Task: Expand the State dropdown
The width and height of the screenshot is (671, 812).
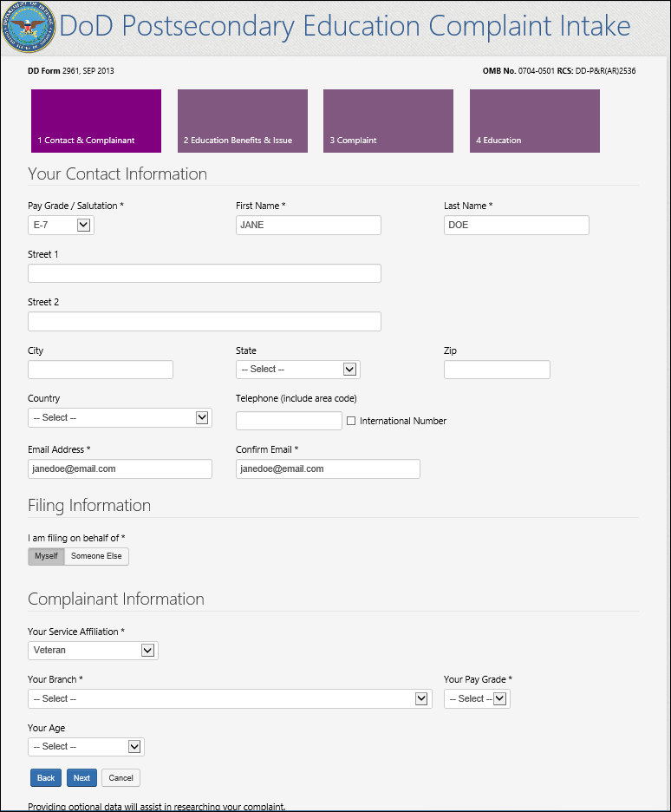Action: [x=297, y=370]
